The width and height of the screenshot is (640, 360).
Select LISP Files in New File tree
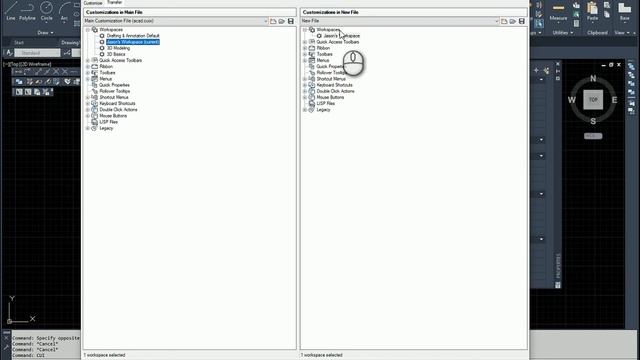click(326, 104)
